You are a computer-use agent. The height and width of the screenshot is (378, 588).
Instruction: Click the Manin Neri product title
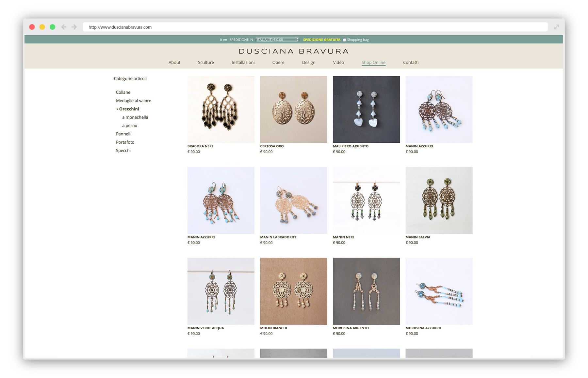(x=343, y=237)
